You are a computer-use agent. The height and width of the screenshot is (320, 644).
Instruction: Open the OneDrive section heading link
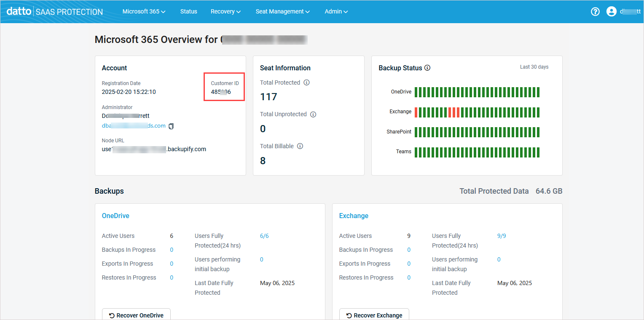(x=115, y=216)
